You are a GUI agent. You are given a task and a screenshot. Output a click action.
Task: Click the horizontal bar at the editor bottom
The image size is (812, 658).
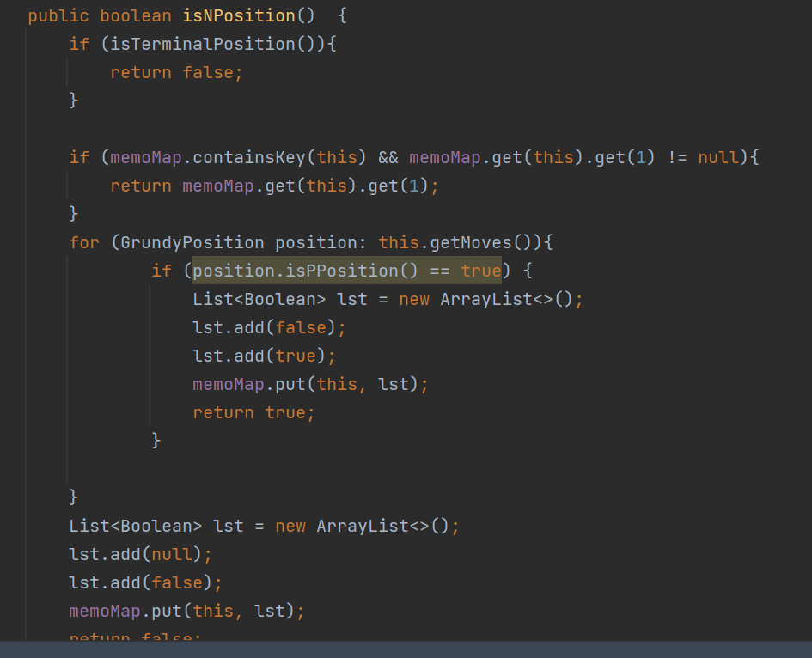406,649
